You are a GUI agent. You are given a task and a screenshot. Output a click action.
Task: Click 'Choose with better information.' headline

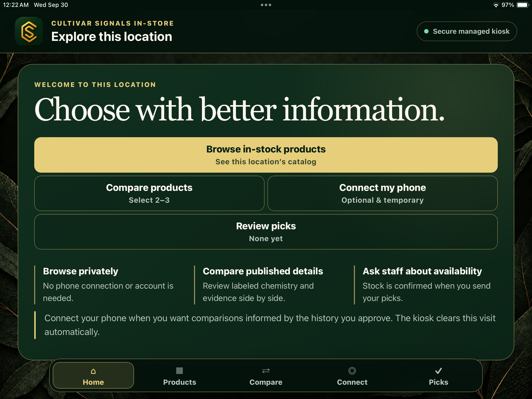click(239, 110)
